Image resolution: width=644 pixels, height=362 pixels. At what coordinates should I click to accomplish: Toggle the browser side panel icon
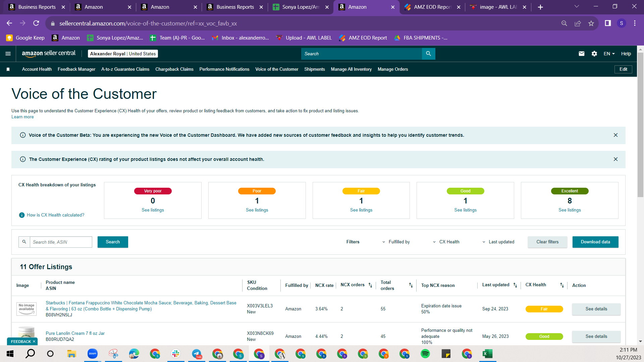pos(608,23)
